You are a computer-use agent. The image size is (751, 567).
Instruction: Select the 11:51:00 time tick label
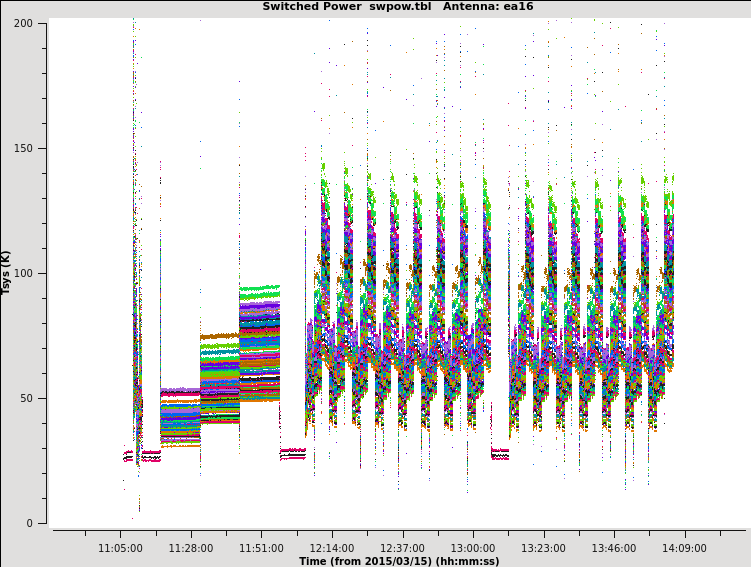(261, 548)
